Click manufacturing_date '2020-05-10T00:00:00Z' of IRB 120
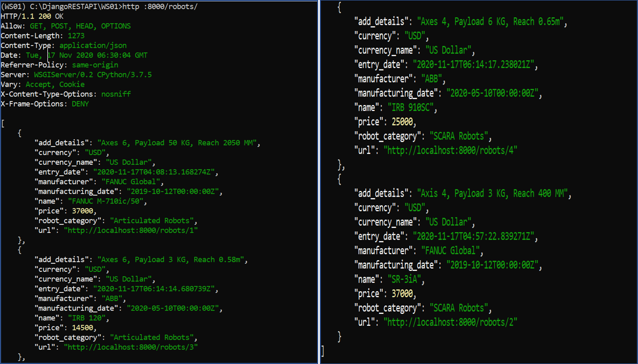Screen dimensions: 638x364 [x=172, y=308]
